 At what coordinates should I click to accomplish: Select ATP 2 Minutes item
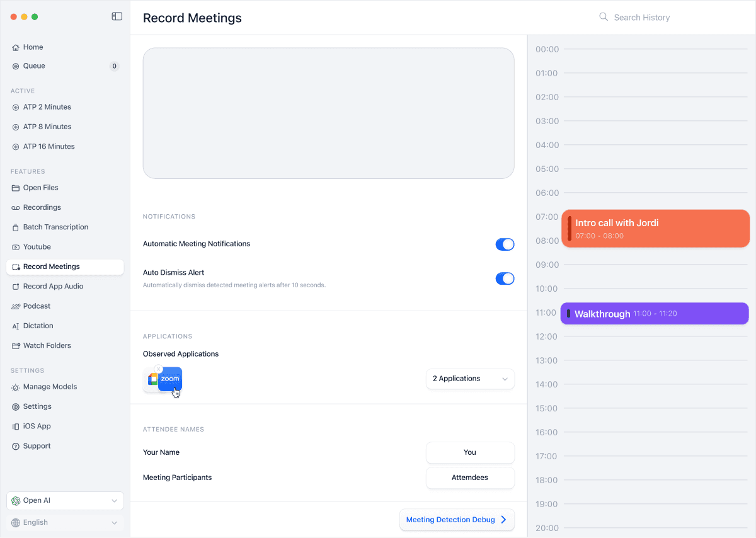[x=65, y=107]
